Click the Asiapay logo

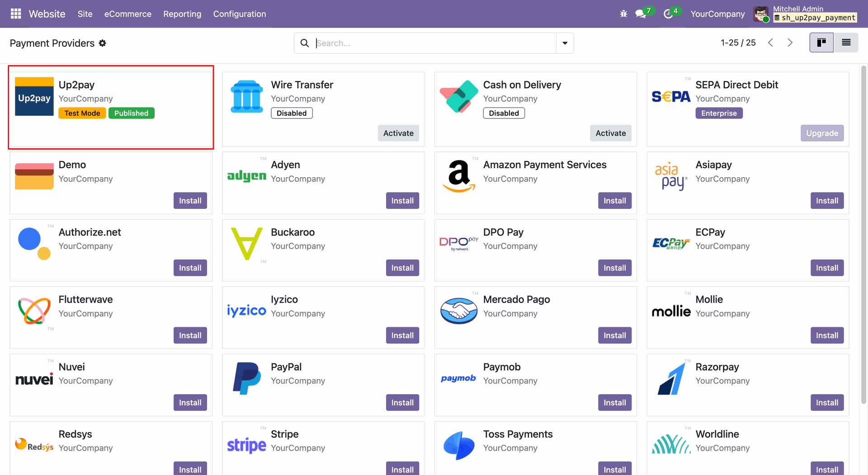pos(671,176)
